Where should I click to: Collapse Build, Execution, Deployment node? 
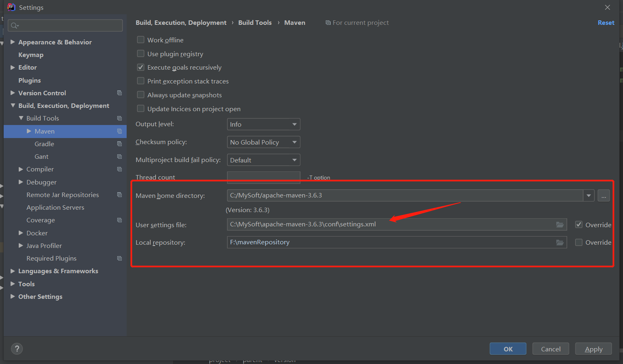click(x=13, y=105)
